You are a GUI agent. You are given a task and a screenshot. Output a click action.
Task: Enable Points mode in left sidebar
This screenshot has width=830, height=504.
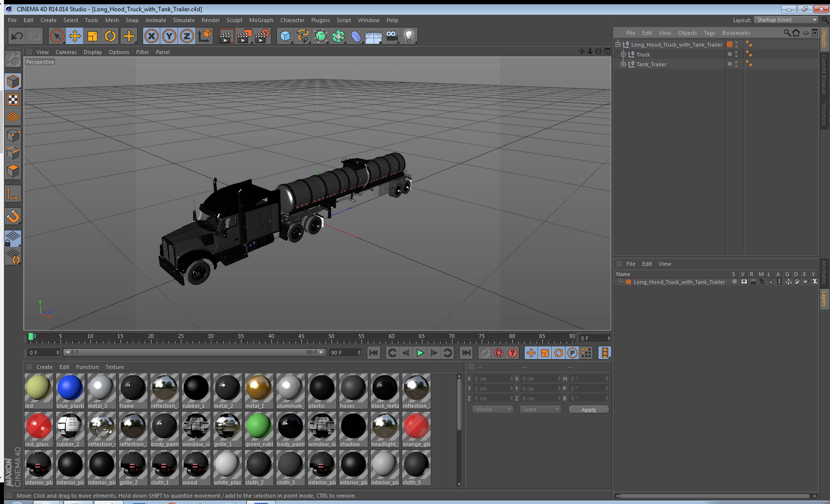pyautogui.click(x=13, y=135)
